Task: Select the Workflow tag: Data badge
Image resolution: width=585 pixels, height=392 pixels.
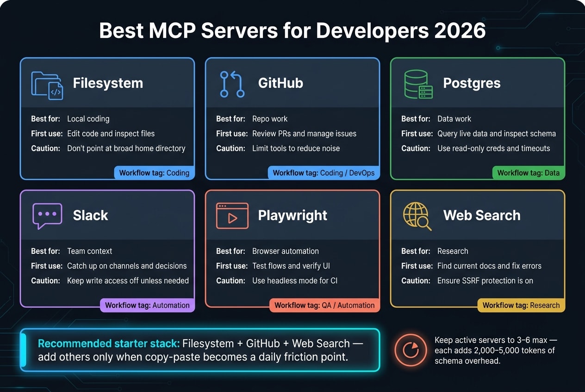Action: [528, 173]
